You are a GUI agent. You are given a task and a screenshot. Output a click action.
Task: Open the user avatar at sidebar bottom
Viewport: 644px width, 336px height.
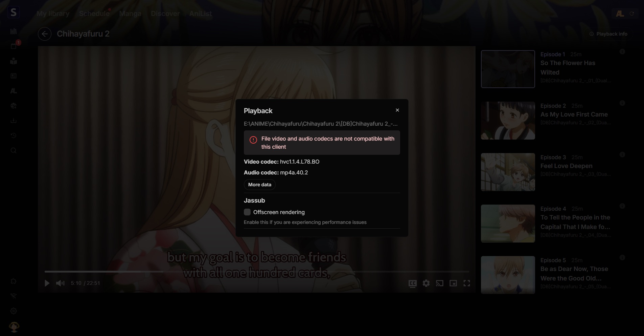click(14, 327)
